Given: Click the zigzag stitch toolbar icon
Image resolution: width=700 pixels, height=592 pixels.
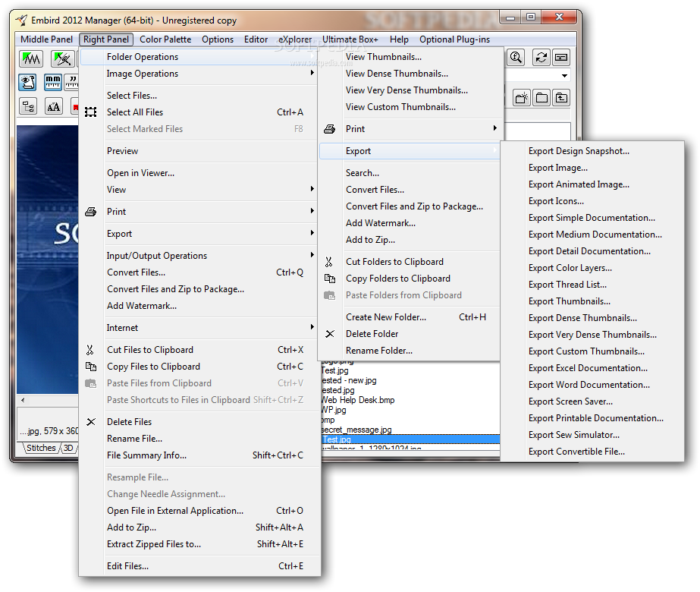Looking at the screenshot, I should [31, 58].
